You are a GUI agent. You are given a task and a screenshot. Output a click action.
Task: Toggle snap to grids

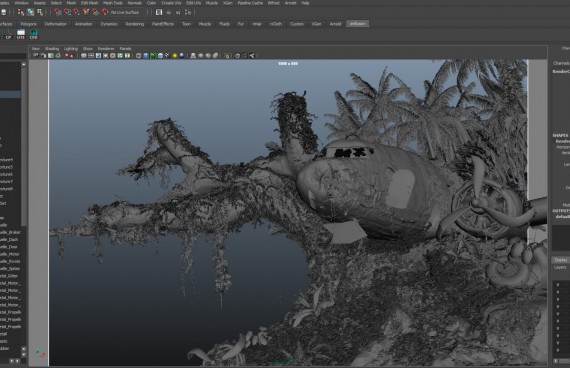tap(58, 12)
